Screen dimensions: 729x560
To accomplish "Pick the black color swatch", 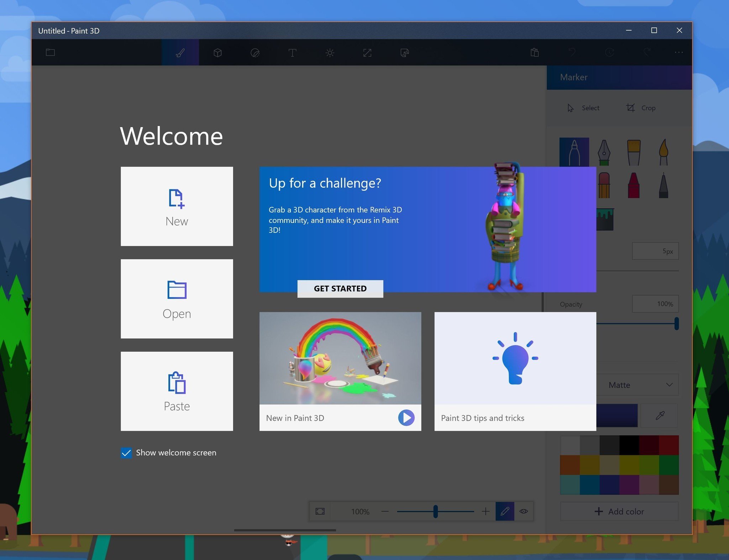I will point(629,445).
